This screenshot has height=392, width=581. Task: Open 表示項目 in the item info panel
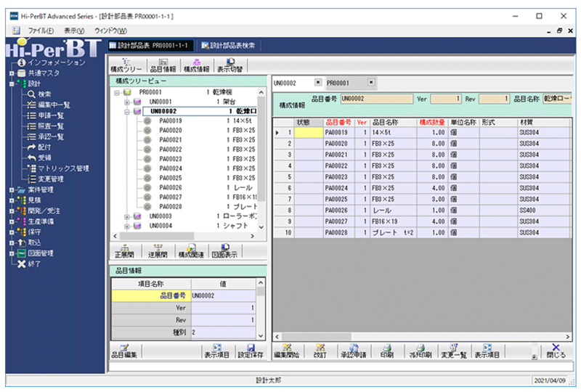(x=216, y=351)
